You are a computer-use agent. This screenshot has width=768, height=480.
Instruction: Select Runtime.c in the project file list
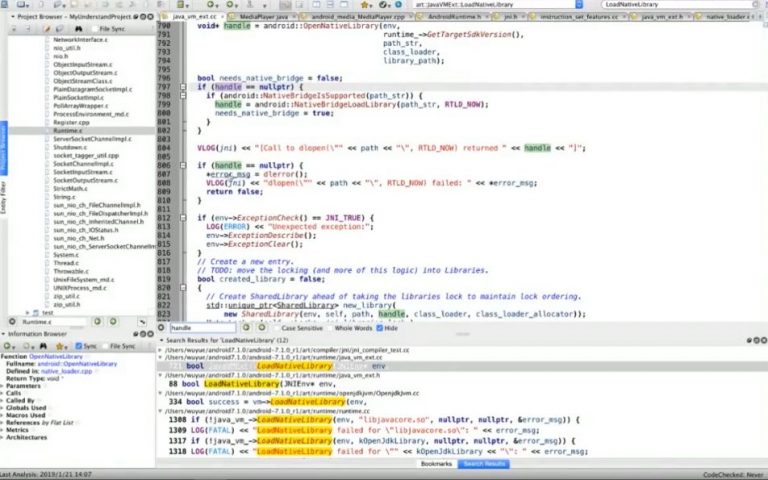pyautogui.click(x=67, y=130)
